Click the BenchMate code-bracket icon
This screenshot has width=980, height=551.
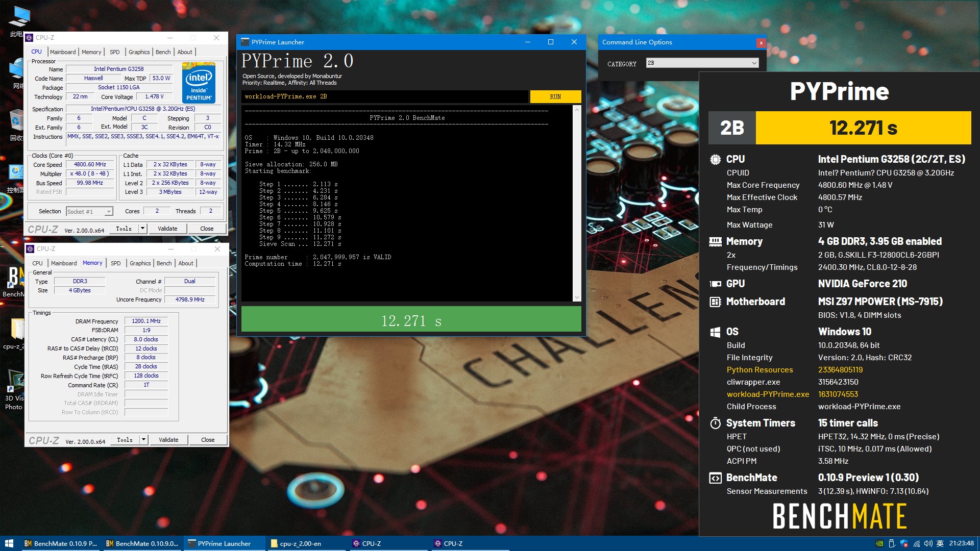pyautogui.click(x=715, y=478)
